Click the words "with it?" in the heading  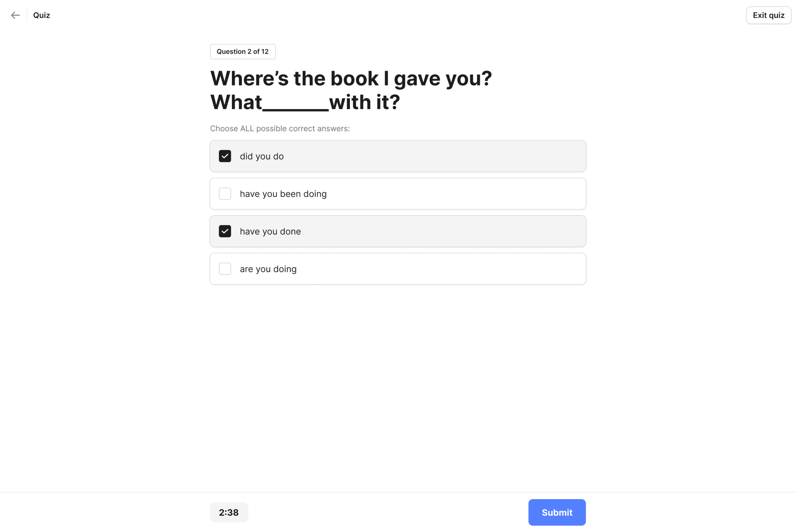364,102
